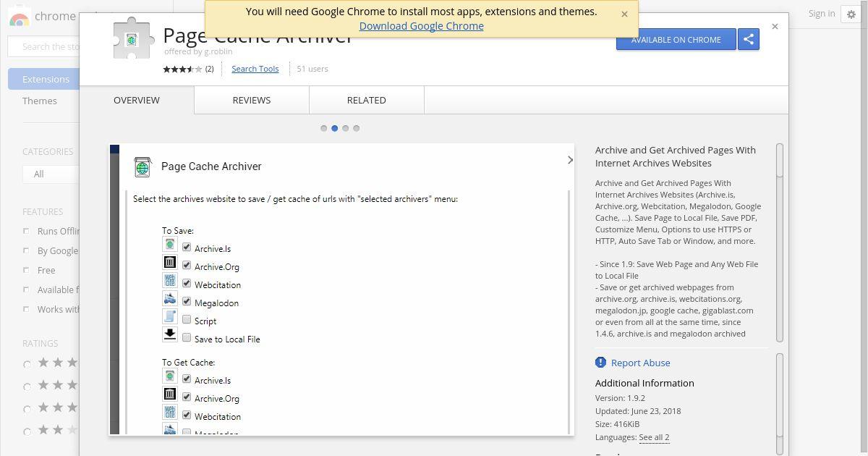Open the settings gear menu

click(851, 14)
